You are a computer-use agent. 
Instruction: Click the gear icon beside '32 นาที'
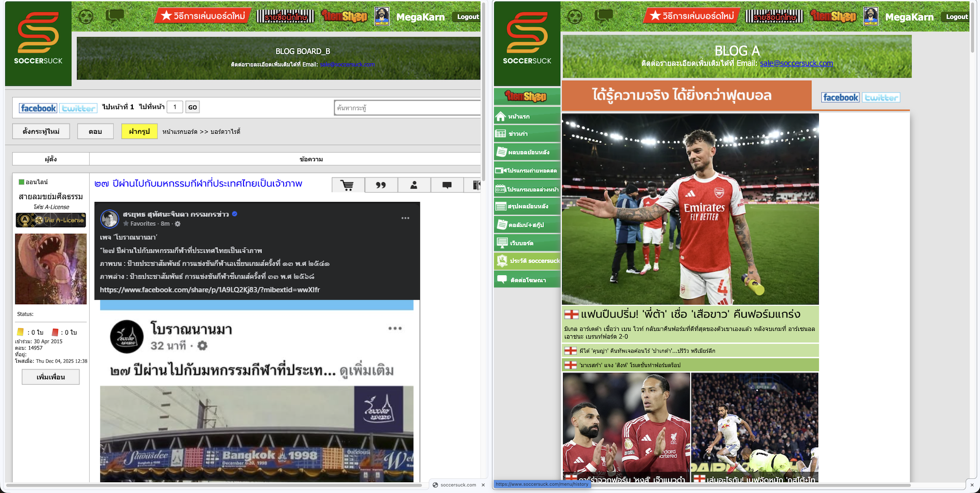pyautogui.click(x=202, y=346)
